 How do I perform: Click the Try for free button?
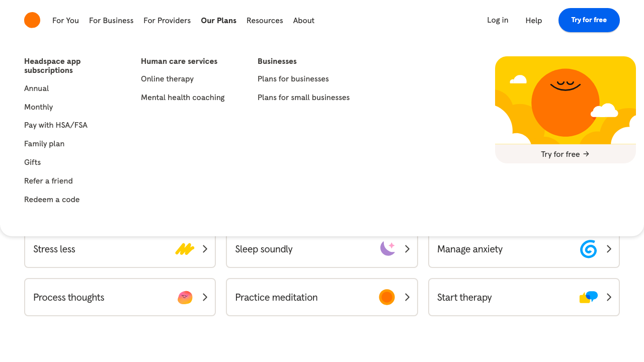pyautogui.click(x=589, y=20)
